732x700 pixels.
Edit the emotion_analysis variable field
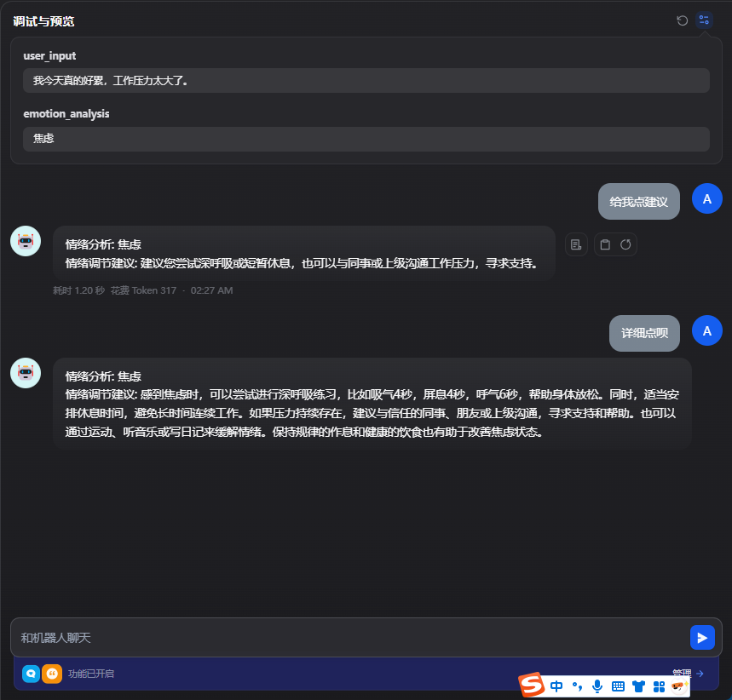[x=366, y=139]
